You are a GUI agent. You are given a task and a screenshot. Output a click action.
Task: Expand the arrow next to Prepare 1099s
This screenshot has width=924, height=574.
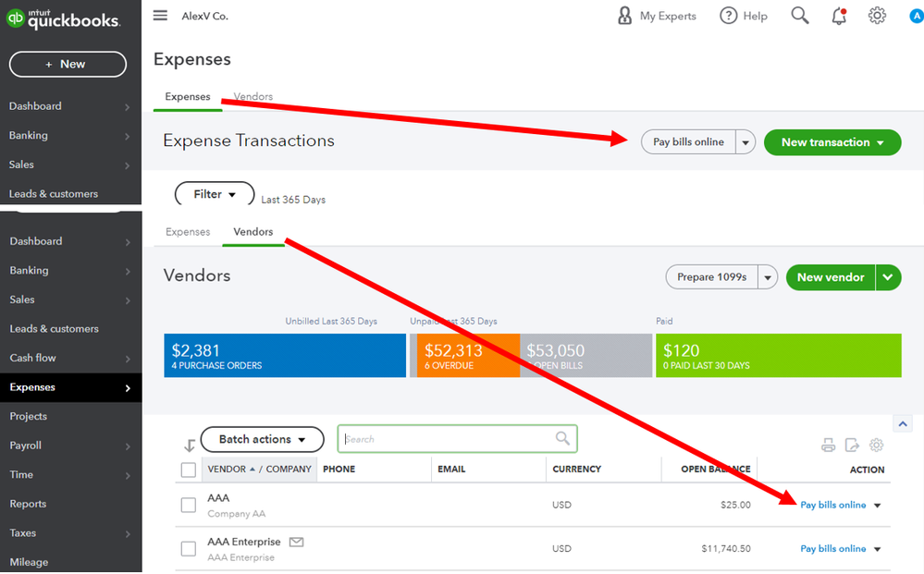[768, 277]
